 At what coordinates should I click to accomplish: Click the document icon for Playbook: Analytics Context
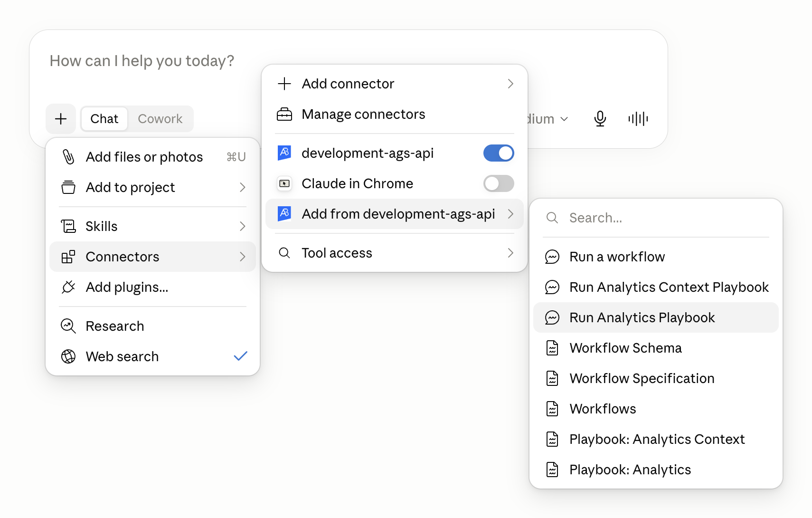coord(552,439)
